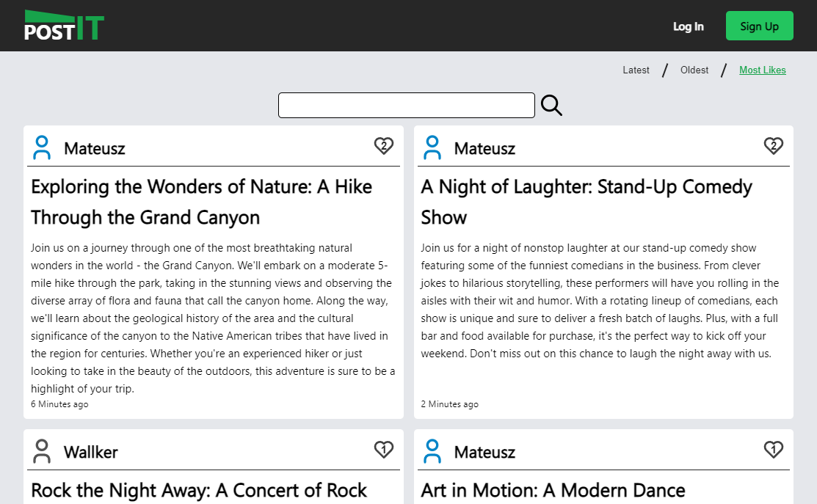Like the Grand Canyon hike post
817x504 pixels.
[x=384, y=147]
